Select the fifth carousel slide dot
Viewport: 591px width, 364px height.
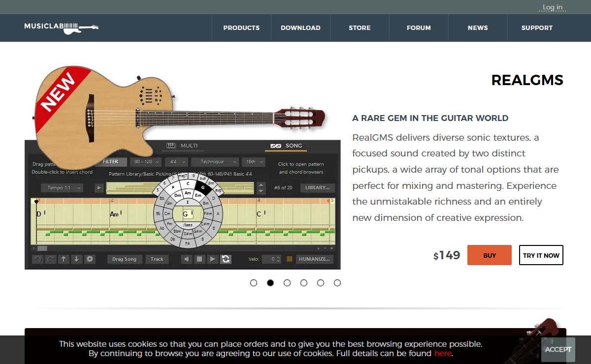point(321,283)
